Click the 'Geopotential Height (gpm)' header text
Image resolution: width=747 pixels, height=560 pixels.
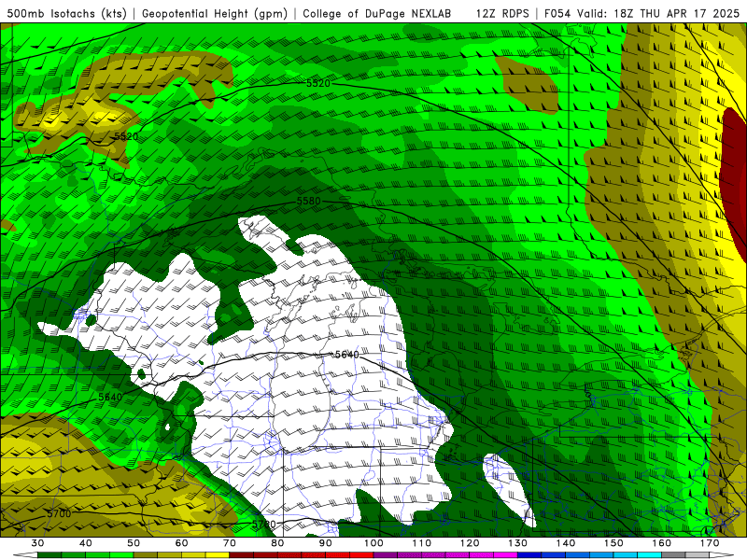tap(215, 14)
